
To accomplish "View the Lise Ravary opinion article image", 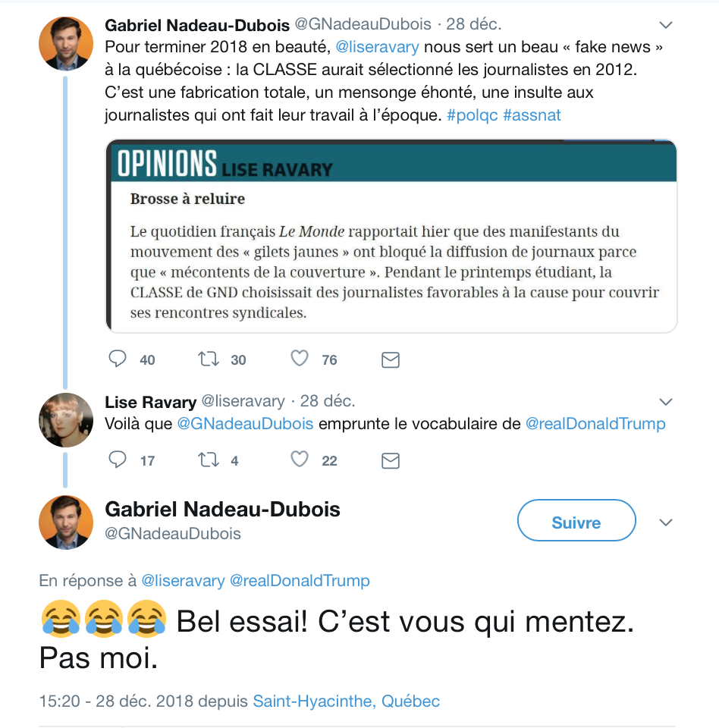I will 391,236.
